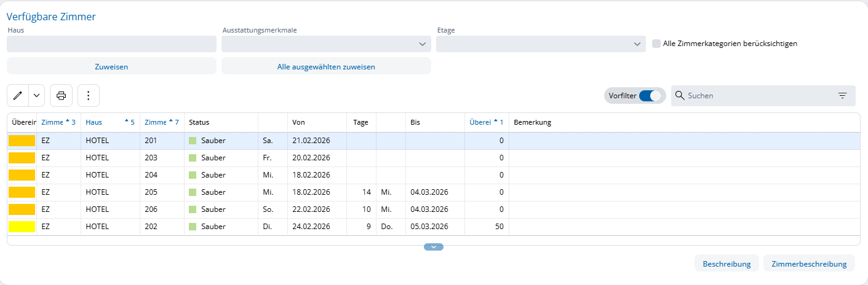Click the Zuweisen button

click(x=111, y=66)
